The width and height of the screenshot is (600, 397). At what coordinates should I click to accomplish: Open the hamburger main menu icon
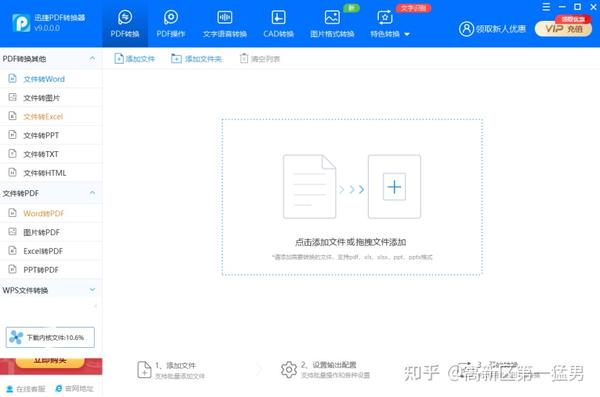tap(546, 7)
